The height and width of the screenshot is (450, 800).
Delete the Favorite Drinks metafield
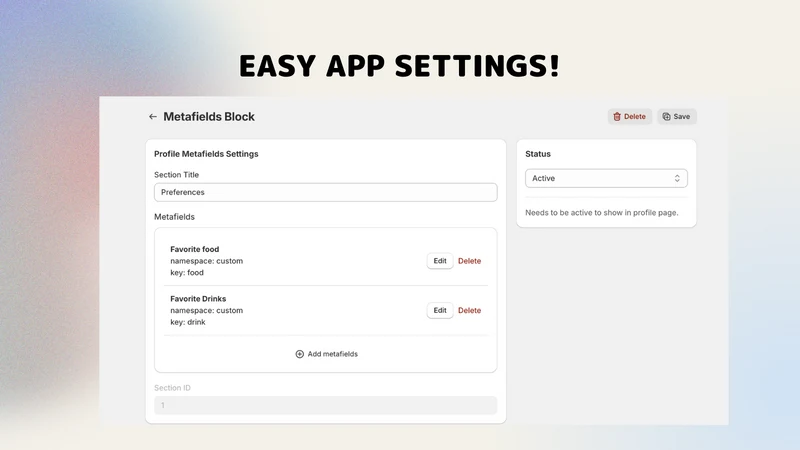(469, 311)
